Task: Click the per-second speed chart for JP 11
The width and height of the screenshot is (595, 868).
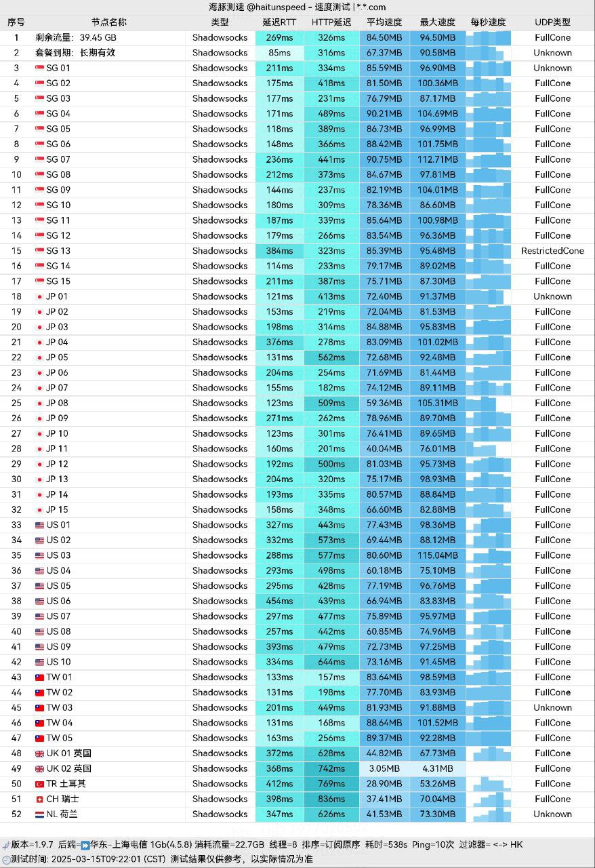Action: [x=489, y=449]
